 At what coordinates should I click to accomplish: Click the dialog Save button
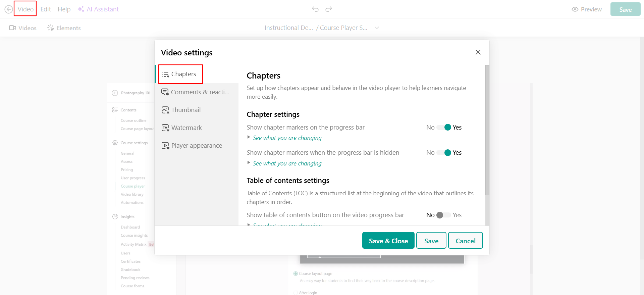coord(431,241)
